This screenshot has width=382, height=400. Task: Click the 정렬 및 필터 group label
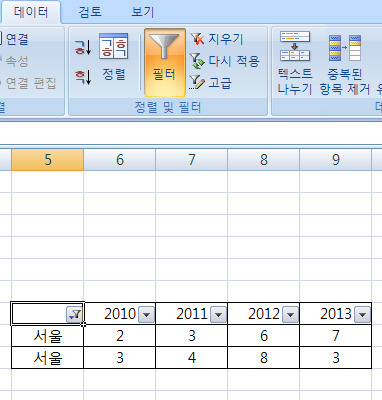tap(168, 107)
